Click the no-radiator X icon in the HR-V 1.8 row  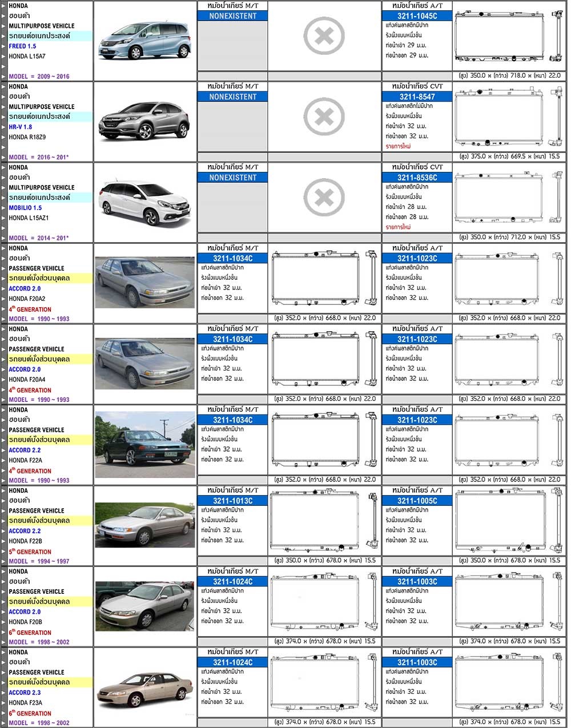(x=324, y=118)
